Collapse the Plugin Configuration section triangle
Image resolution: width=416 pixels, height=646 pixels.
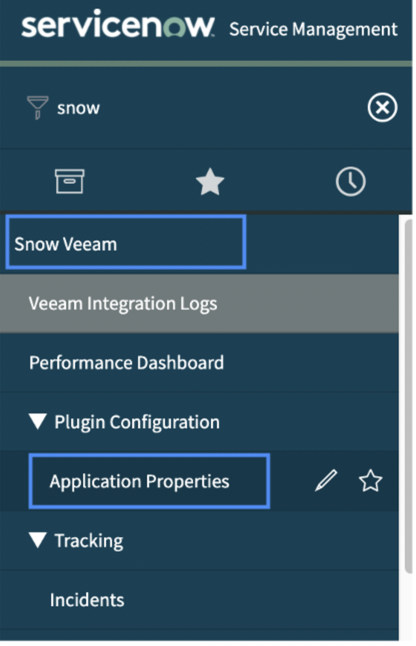coord(38,421)
